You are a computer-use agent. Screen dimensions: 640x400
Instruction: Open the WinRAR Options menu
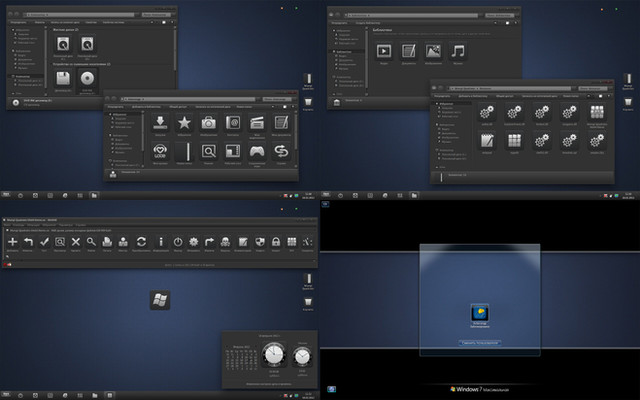(66, 225)
